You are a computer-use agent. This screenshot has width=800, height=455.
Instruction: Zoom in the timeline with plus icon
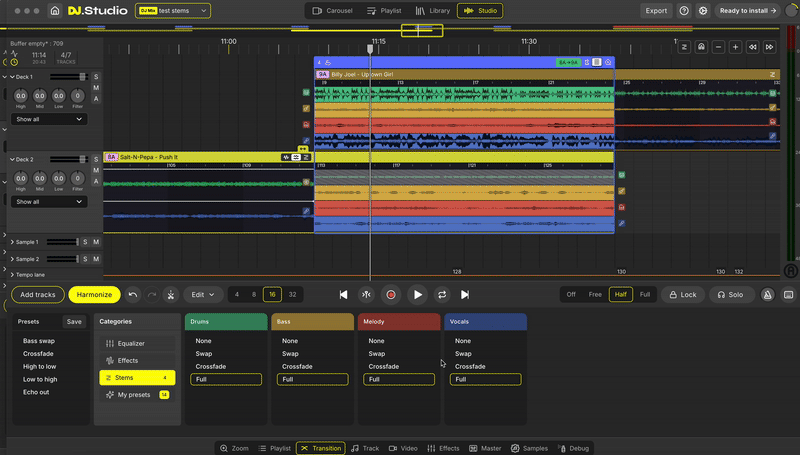[735, 47]
